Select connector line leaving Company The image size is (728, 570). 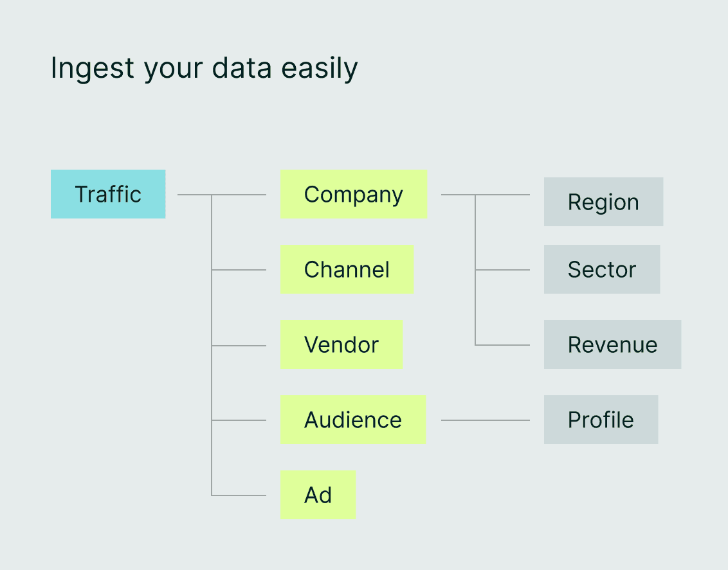pos(486,195)
